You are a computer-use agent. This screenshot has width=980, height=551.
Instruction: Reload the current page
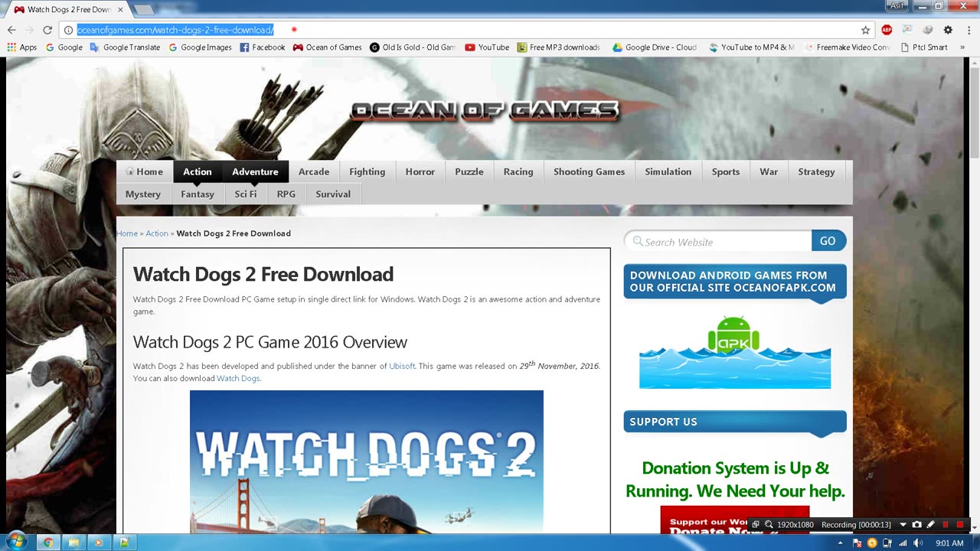pyautogui.click(x=47, y=30)
